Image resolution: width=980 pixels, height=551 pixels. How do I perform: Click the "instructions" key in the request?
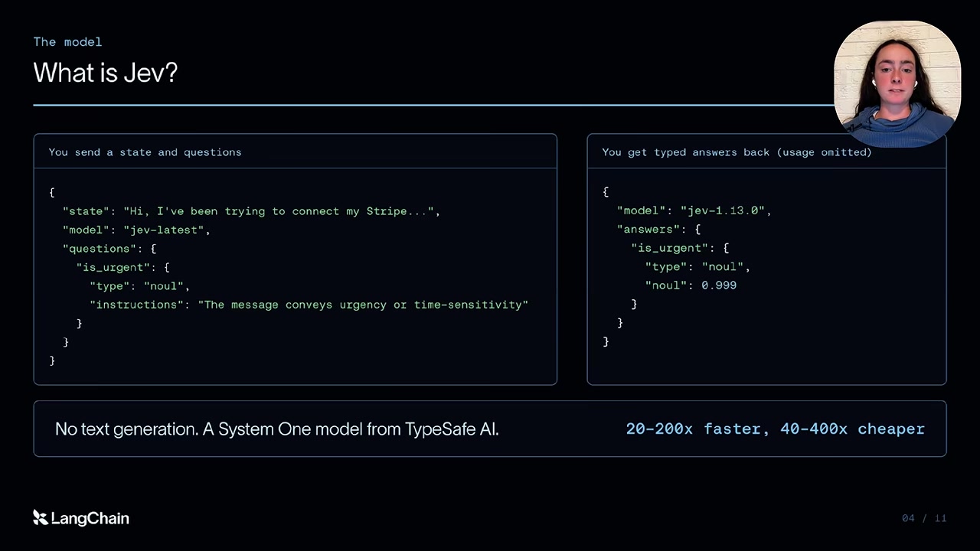[139, 305]
